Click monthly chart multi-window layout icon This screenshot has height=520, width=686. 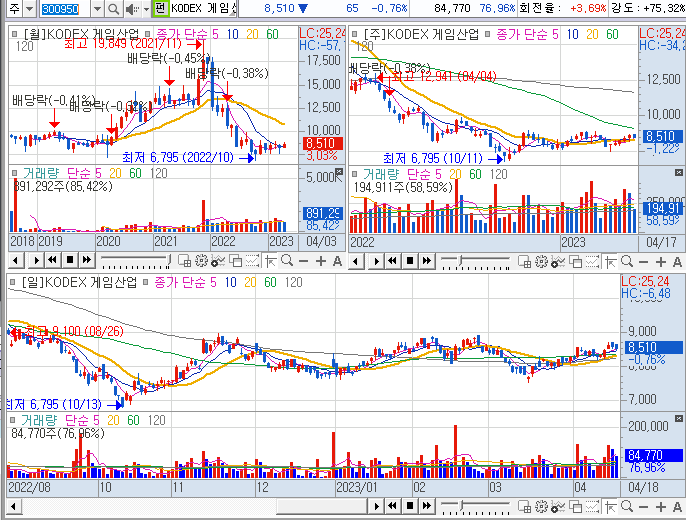point(184,261)
